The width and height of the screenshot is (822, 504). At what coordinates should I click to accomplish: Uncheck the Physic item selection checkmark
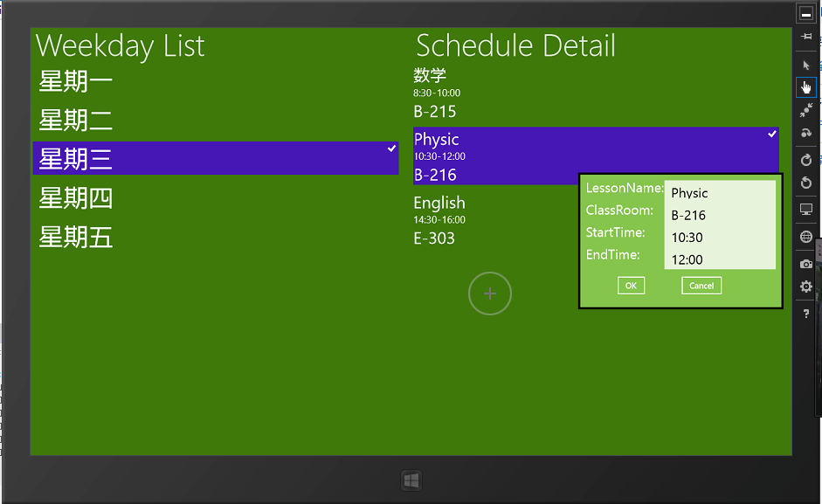tap(772, 134)
